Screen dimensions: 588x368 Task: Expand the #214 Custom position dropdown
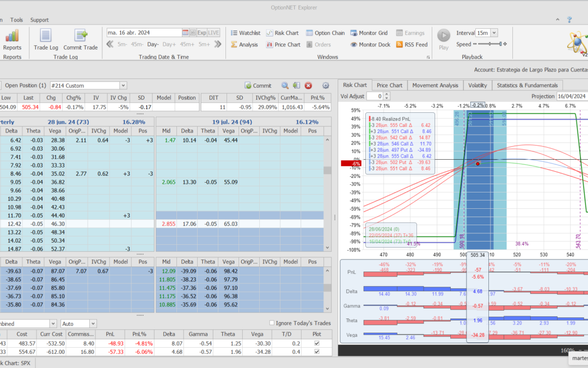pos(123,86)
